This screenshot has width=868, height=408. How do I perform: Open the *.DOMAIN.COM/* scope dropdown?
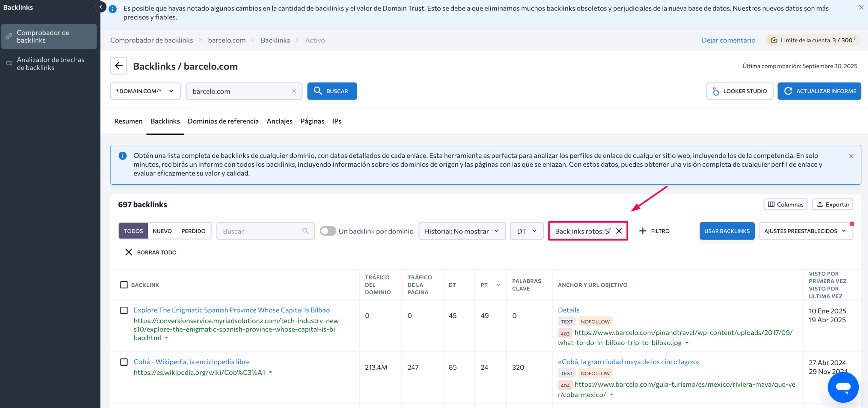point(145,91)
